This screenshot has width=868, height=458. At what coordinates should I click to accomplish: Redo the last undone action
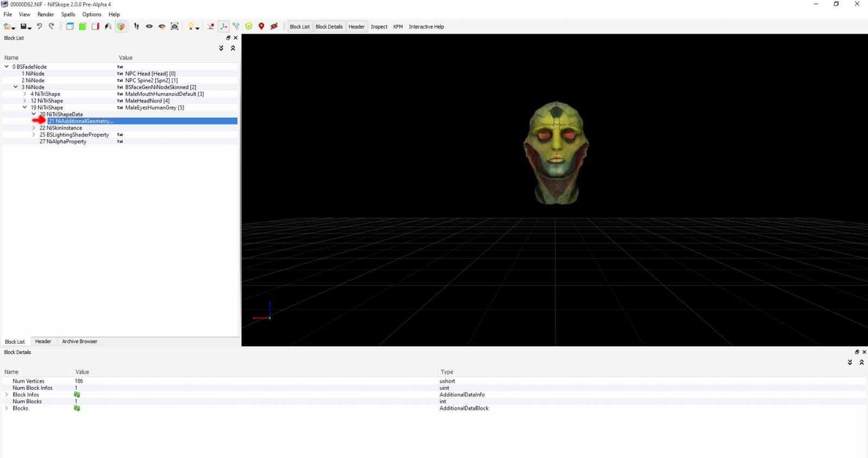pos(52,27)
